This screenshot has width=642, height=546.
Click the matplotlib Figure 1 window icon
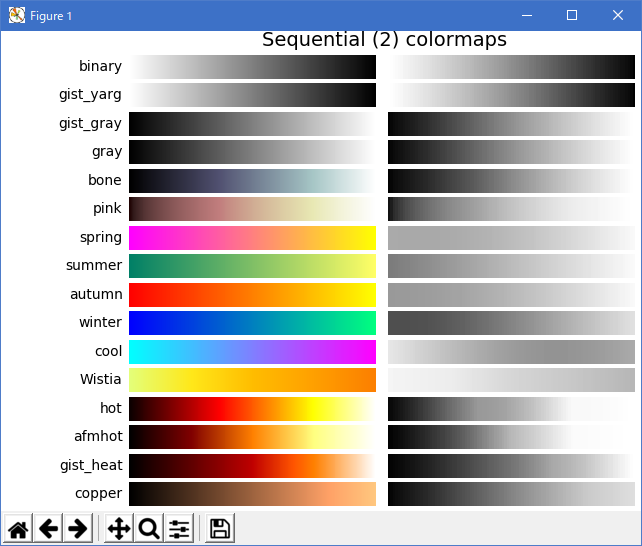(17, 16)
